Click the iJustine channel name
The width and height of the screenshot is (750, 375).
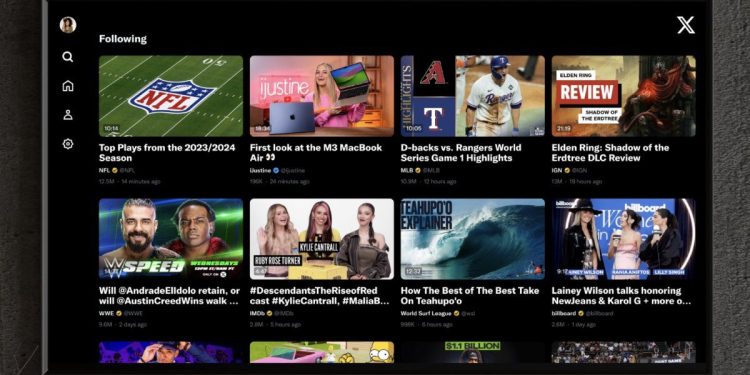click(x=260, y=170)
